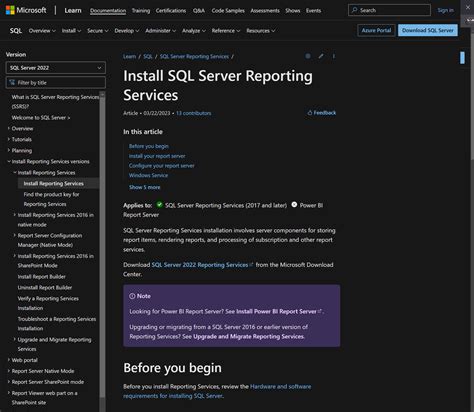
Task: Click the Microsoft logo
Action: [x=26, y=10]
